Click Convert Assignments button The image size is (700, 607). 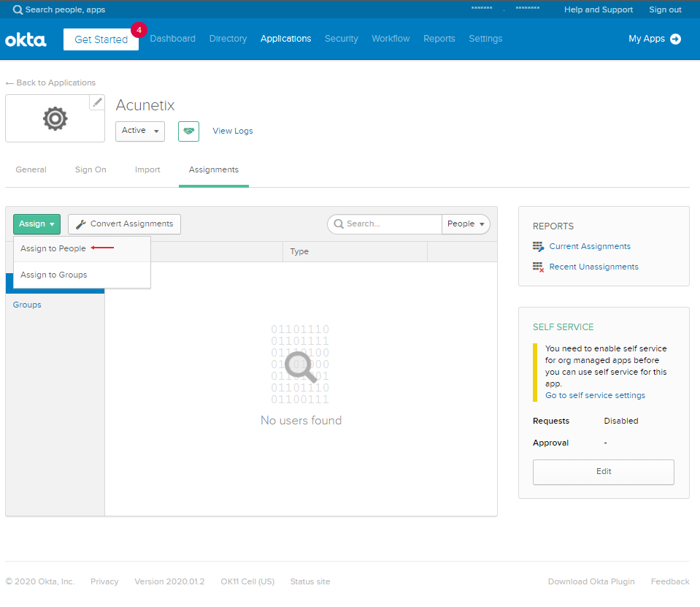click(124, 224)
